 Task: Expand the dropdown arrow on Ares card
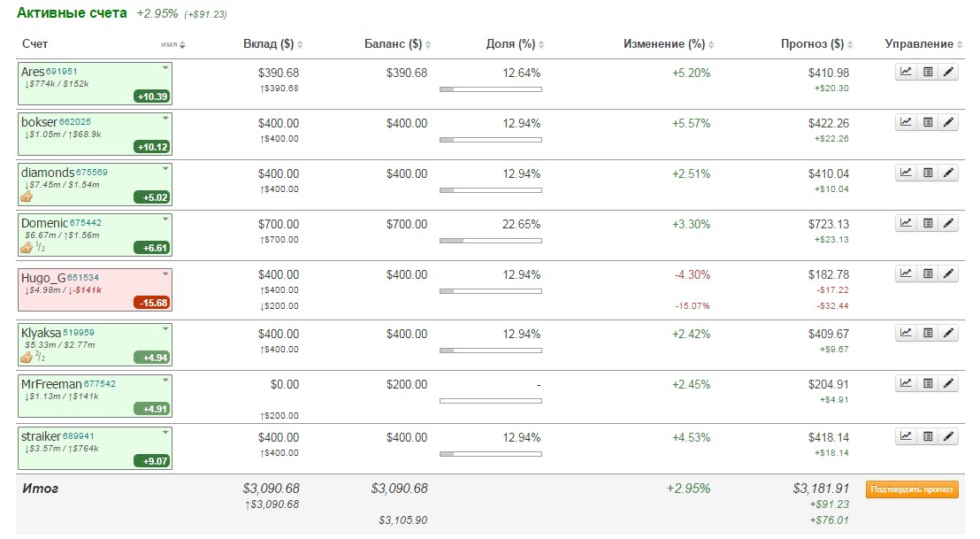click(165, 68)
